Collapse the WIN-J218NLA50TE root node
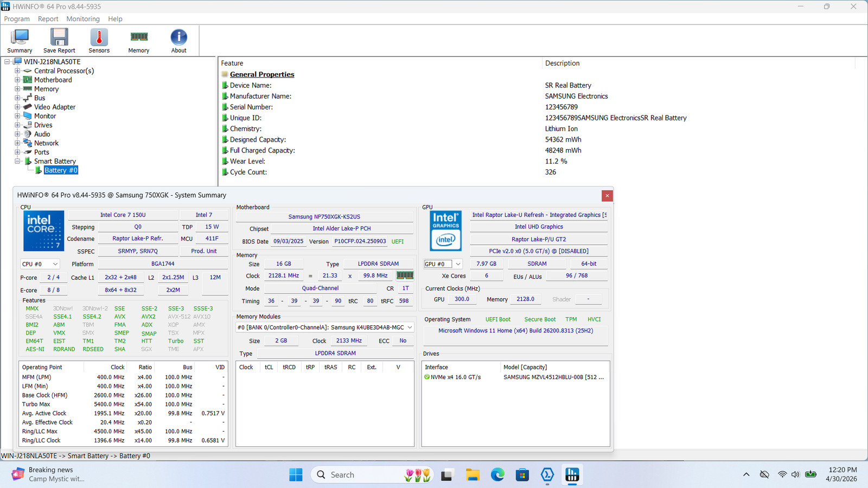 coord(7,62)
